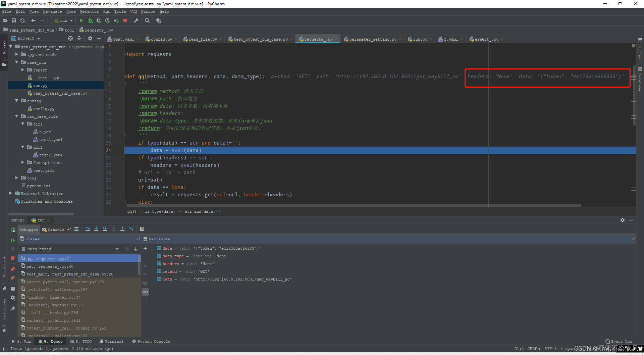Viewport: 644px width, 355px height.
Task: Toggle the Project tool window side strip
Action: click(4, 52)
